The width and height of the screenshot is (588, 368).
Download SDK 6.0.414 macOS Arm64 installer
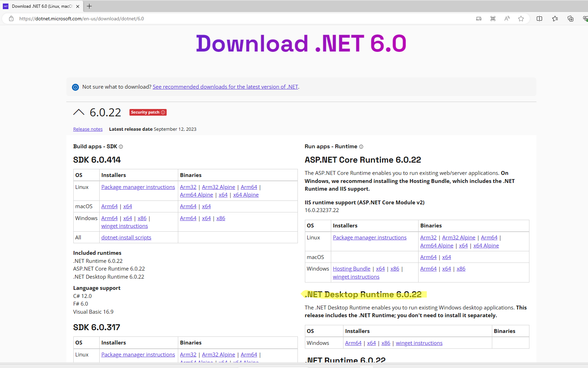(x=109, y=206)
